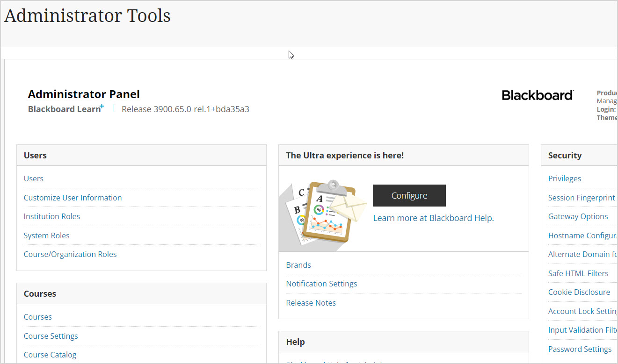618x364 pixels.
Task: Open Safe HTML Filters
Action: coord(578,273)
